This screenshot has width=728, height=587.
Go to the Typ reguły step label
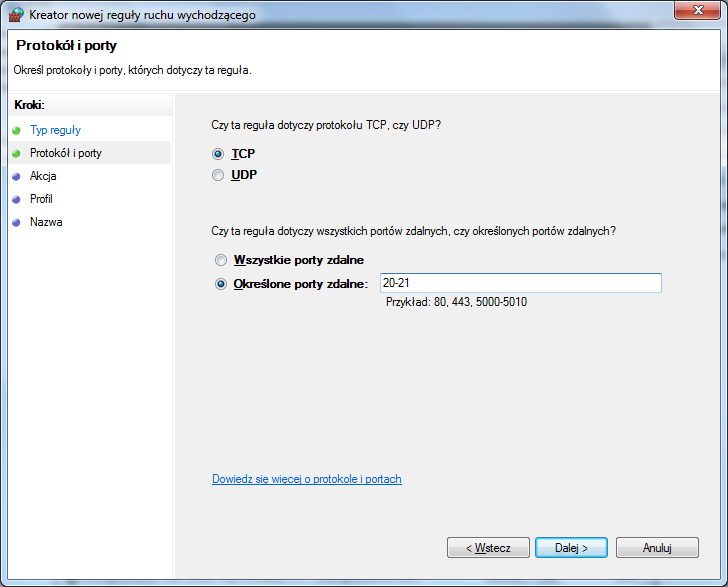(55, 130)
